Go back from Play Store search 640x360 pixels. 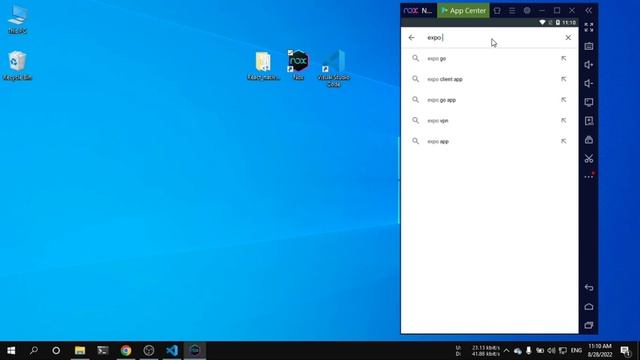tap(411, 38)
